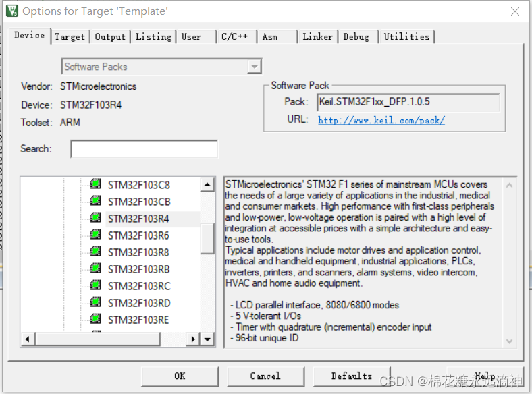
Task: Open the Debug tab
Action: click(358, 37)
